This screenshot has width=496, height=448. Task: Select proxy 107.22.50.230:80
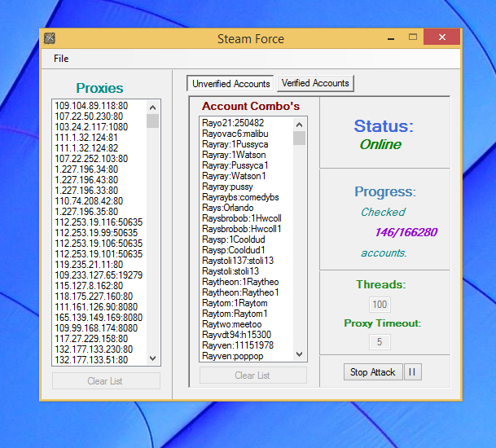click(x=89, y=116)
